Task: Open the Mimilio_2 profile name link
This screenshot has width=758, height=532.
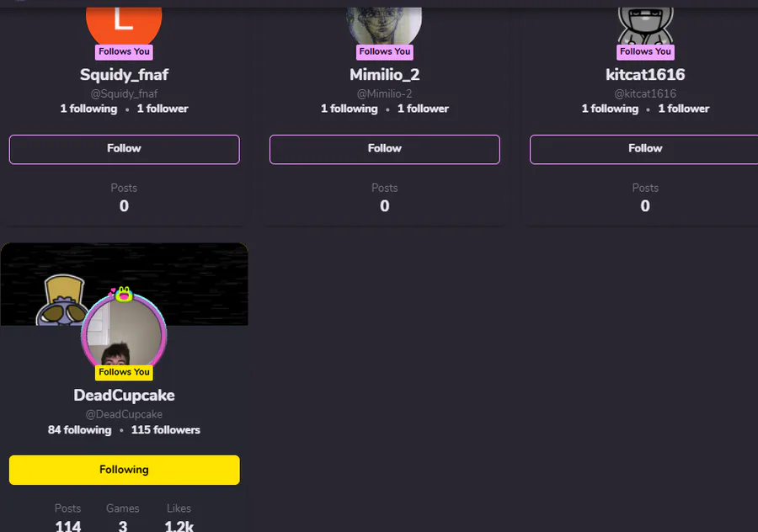Action: tap(385, 75)
